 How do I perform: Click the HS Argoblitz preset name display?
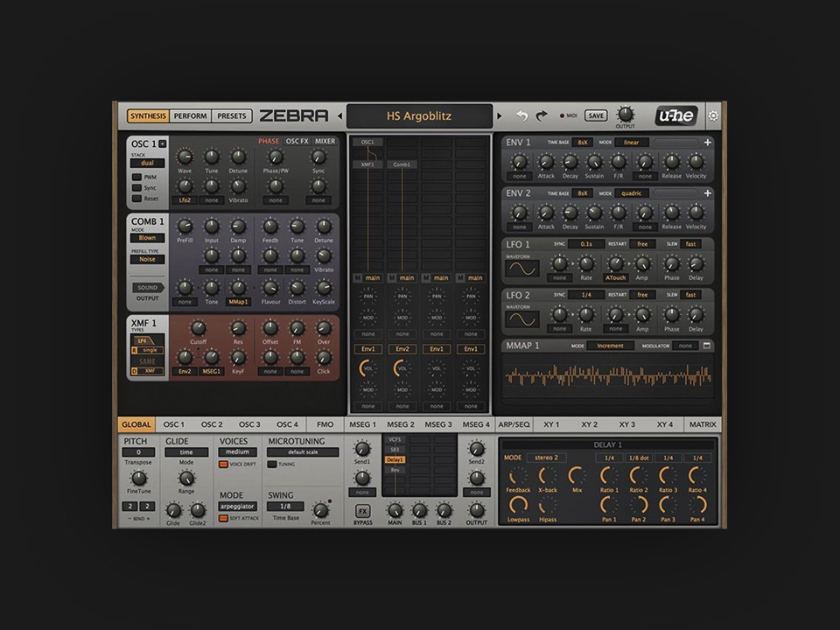[419, 116]
